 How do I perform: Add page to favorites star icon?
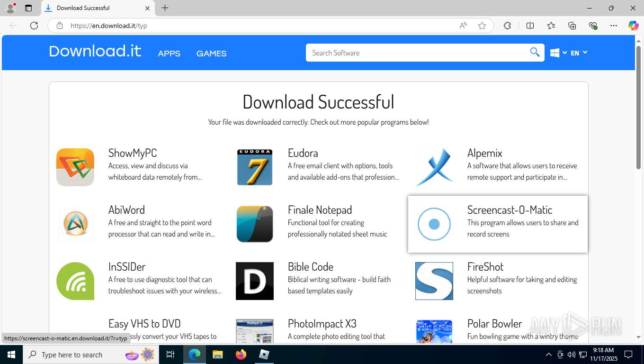482,26
